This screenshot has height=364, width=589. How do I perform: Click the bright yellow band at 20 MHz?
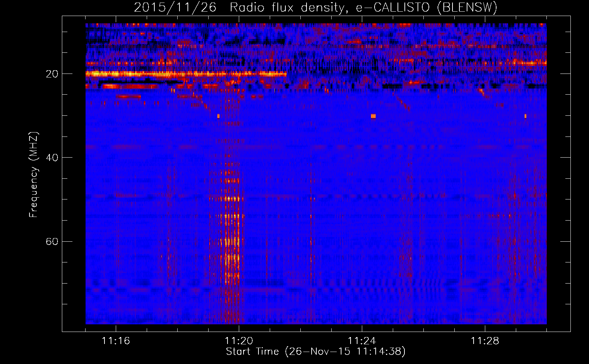[x=186, y=74]
